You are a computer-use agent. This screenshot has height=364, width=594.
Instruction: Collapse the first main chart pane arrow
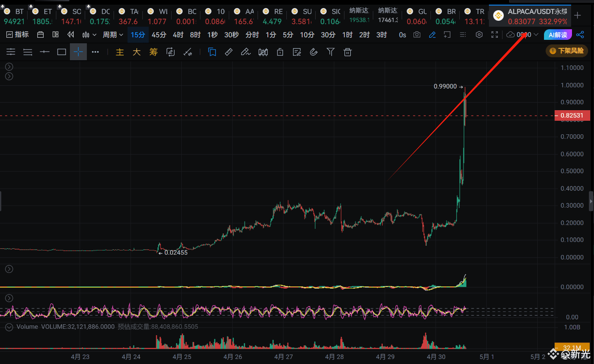(x=9, y=67)
